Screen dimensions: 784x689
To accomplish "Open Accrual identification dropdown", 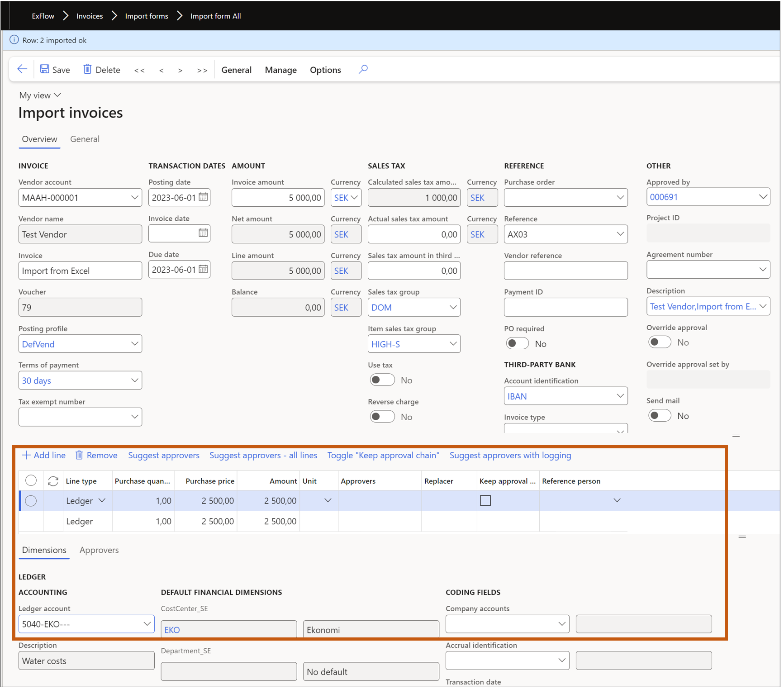I will coord(562,661).
